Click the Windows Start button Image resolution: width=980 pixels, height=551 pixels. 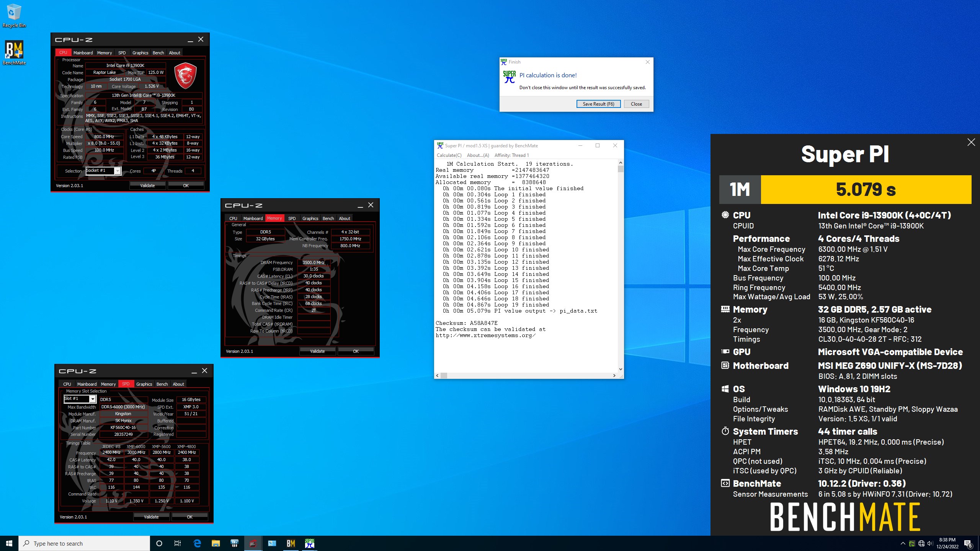point(9,543)
